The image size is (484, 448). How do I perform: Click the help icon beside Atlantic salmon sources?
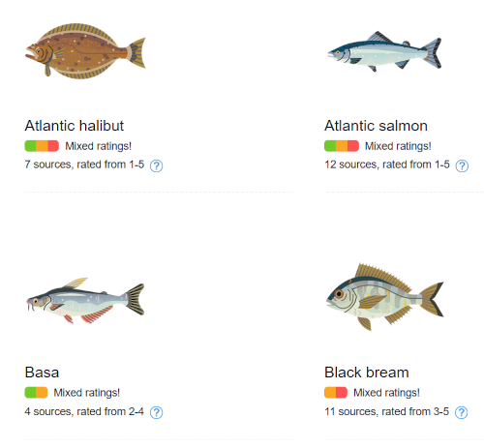click(x=462, y=165)
